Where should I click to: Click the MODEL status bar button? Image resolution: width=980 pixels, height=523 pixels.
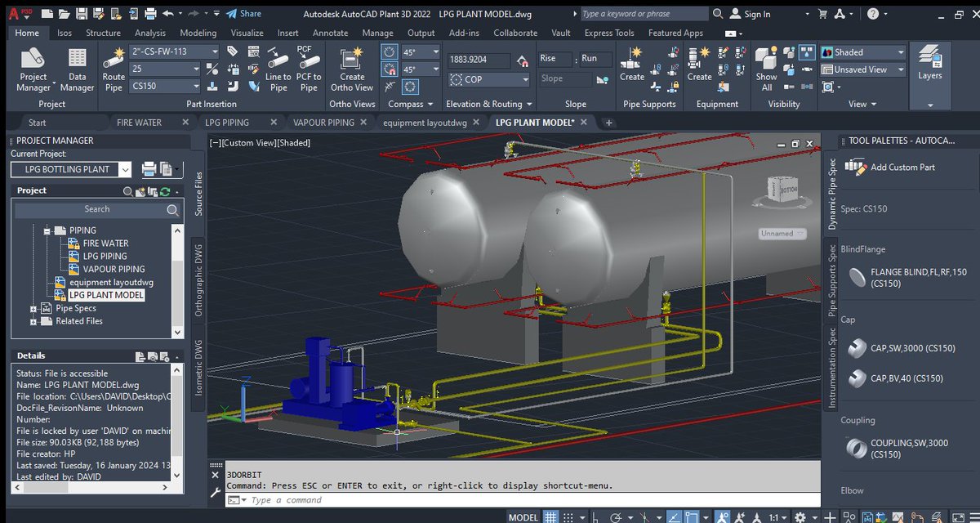tap(523, 517)
